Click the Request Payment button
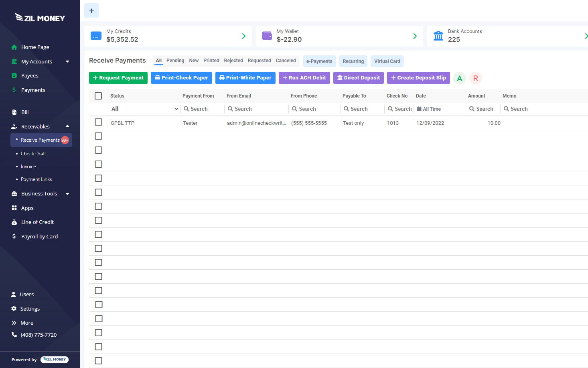This screenshot has width=588, height=368. tap(118, 78)
